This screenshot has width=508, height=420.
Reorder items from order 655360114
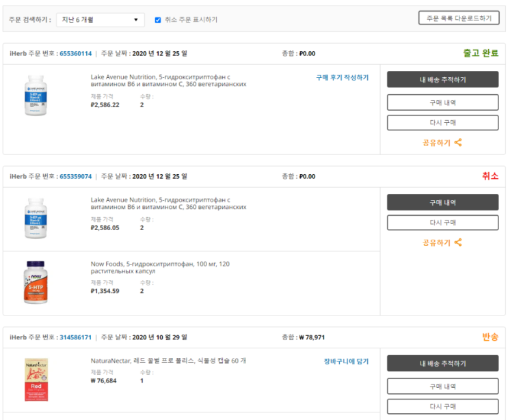coord(442,123)
